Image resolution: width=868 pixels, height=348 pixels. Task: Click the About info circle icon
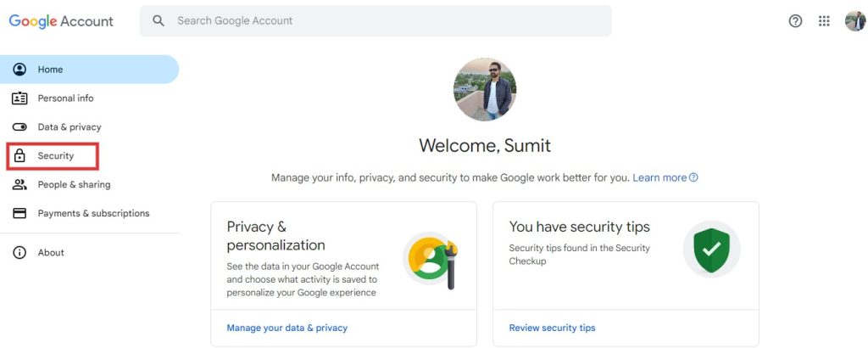19,253
